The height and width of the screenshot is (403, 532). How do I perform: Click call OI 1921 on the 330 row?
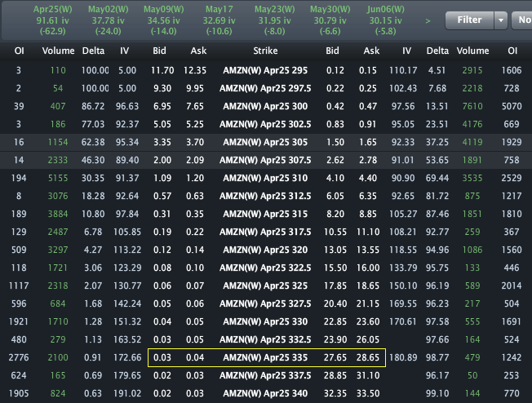19,322
